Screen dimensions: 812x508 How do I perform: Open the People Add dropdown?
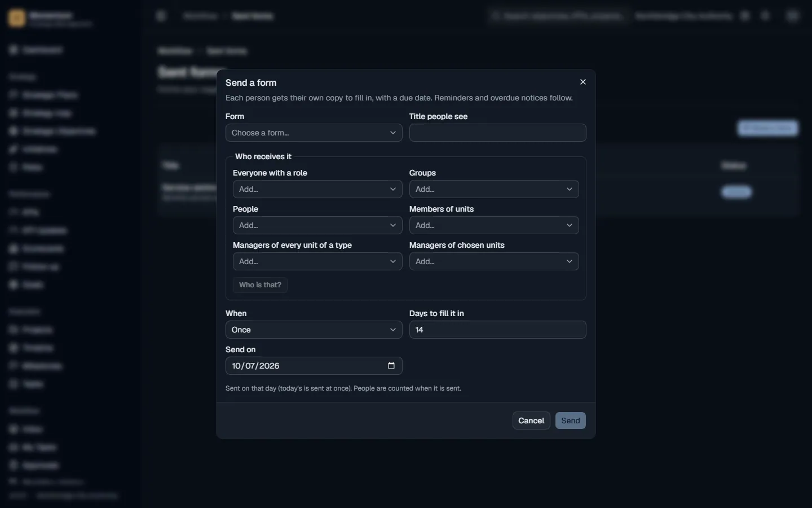pos(317,225)
